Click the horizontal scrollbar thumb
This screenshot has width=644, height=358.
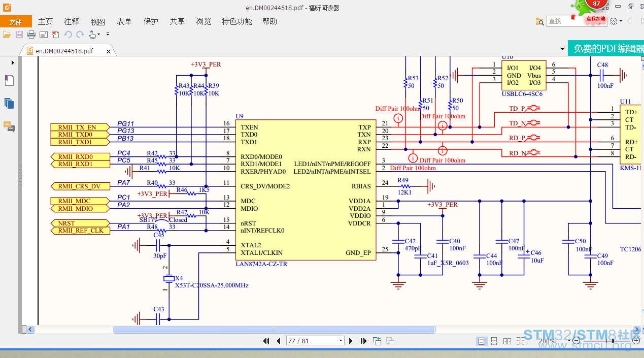click(x=274, y=330)
